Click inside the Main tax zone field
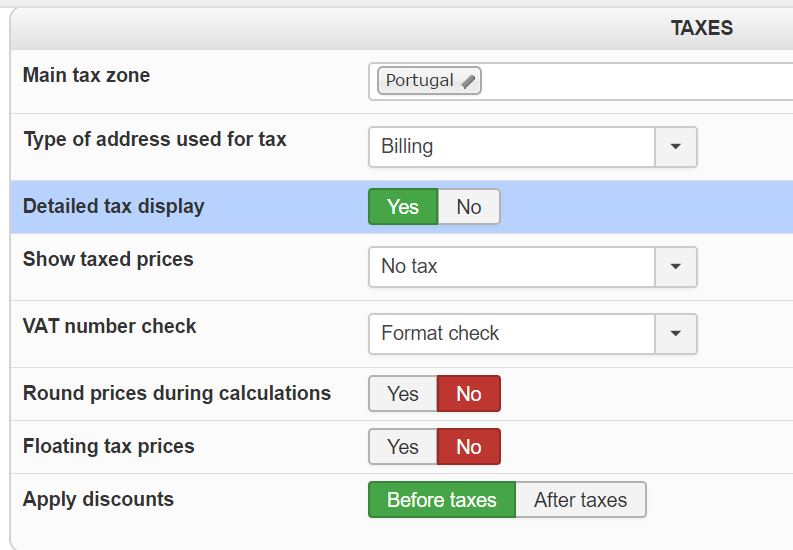The width and height of the screenshot is (793, 550). [581, 81]
